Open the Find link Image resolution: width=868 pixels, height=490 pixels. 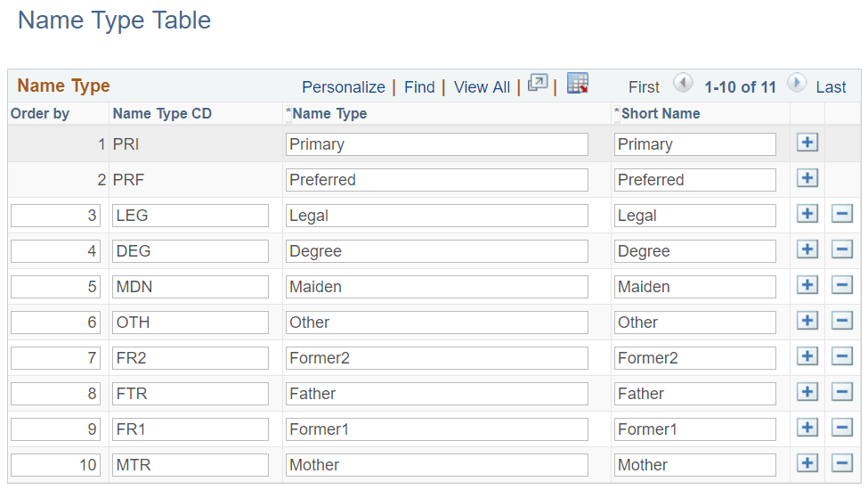[419, 87]
